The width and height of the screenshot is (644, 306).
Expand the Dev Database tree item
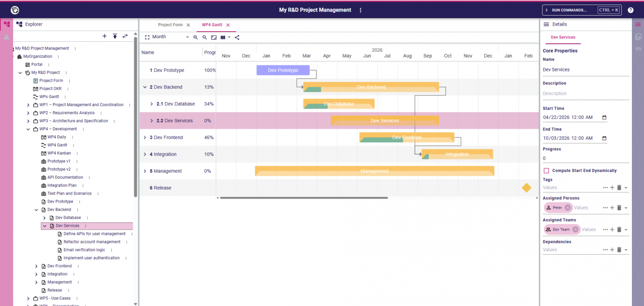[44, 217]
